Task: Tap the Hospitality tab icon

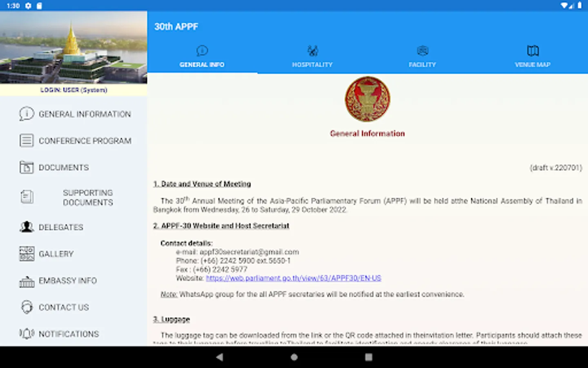Action: point(312,51)
